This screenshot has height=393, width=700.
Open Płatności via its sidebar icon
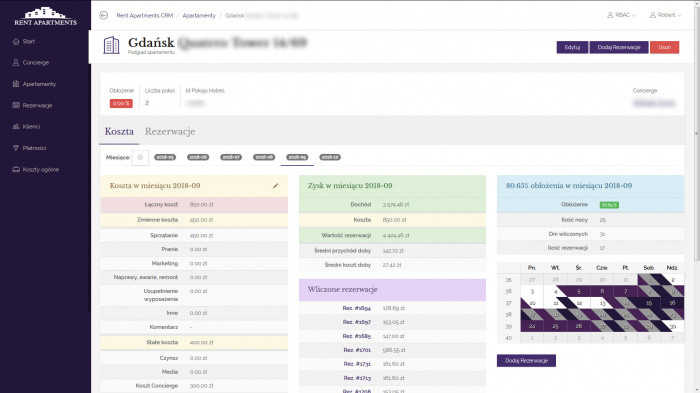(16, 148)
